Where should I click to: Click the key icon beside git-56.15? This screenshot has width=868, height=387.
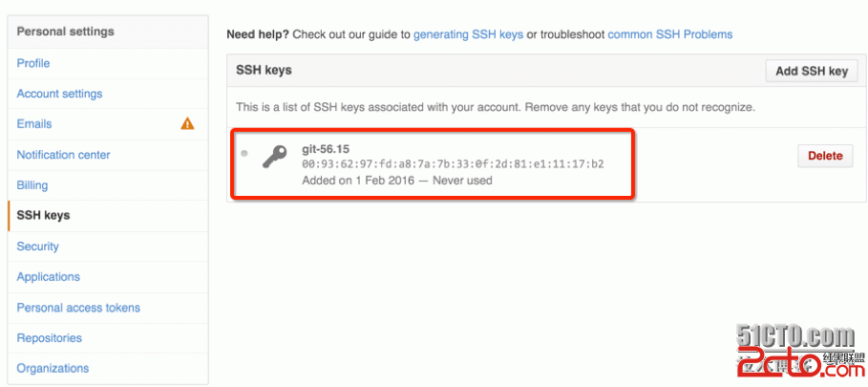pos(275,157)
